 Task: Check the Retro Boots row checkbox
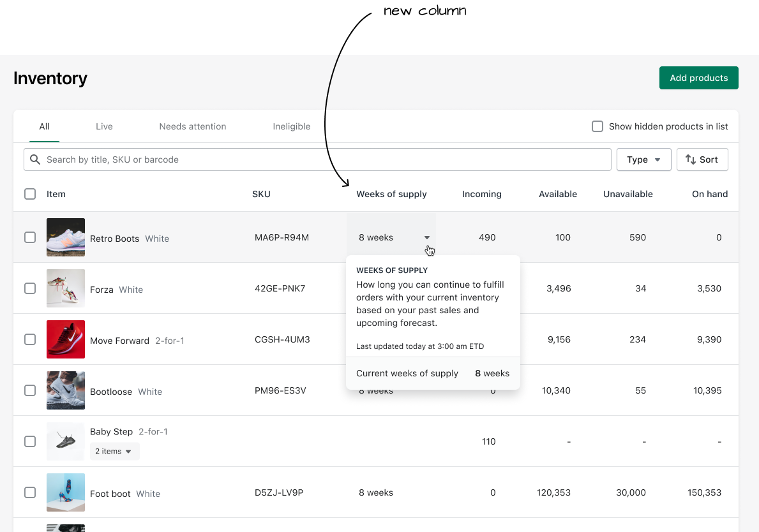tap(30, 237)
